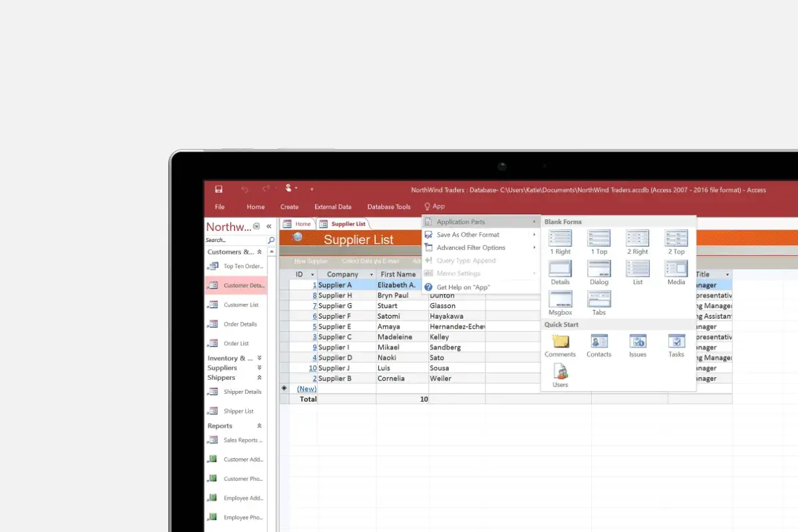Click the New Supplier button

point(311,261)
